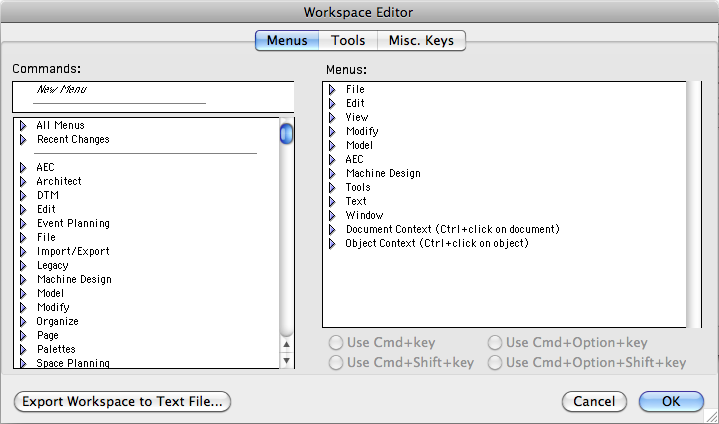Choose the Use Cmd+Shift+key option
This screenshot has width=719, height=424.
[x=336, y=363]
